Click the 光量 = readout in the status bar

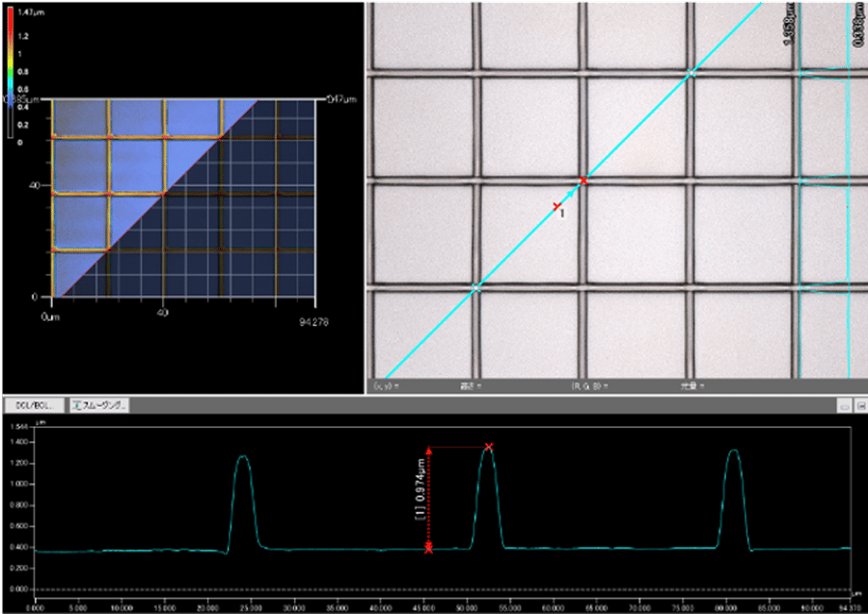tap(692, 387)
